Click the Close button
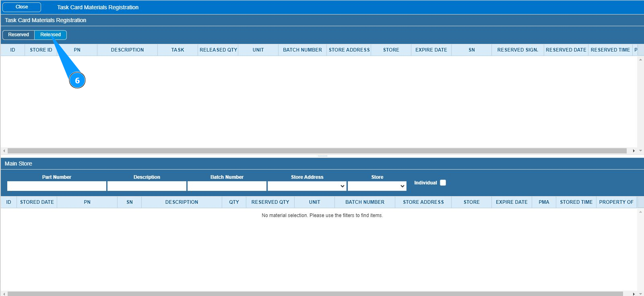The height and width of the screenshot is (296, 644). (x=22, y=7)
